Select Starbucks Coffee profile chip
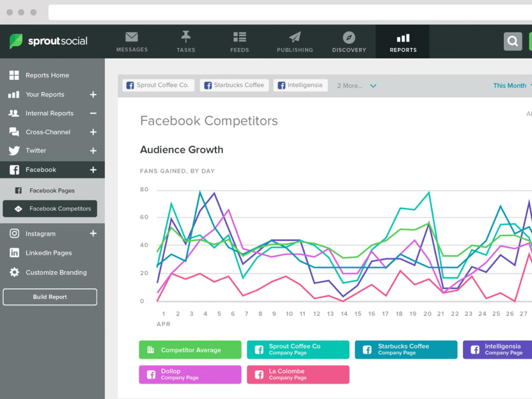The height and width of the screenshot is (399, 532). [x=235, y=85]
